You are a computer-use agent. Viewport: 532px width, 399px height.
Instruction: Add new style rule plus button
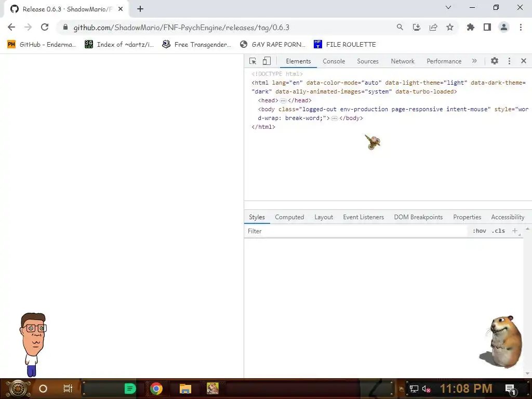515,231
